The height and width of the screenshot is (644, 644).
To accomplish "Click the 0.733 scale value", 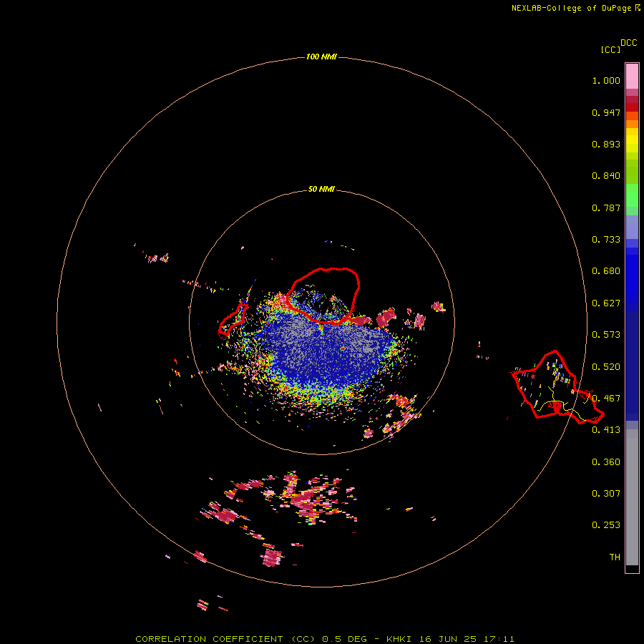I will pyautogui.click(x=606, y=240).
